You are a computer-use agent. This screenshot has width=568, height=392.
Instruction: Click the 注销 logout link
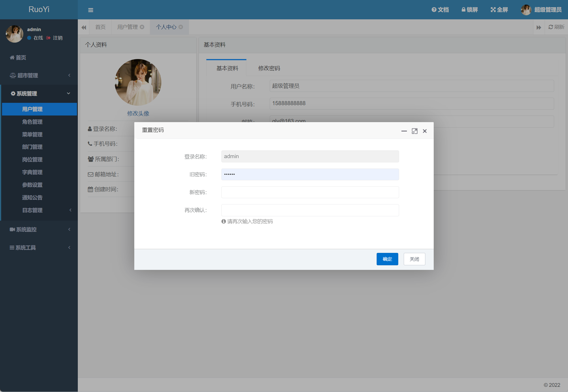tap(57, 38)
